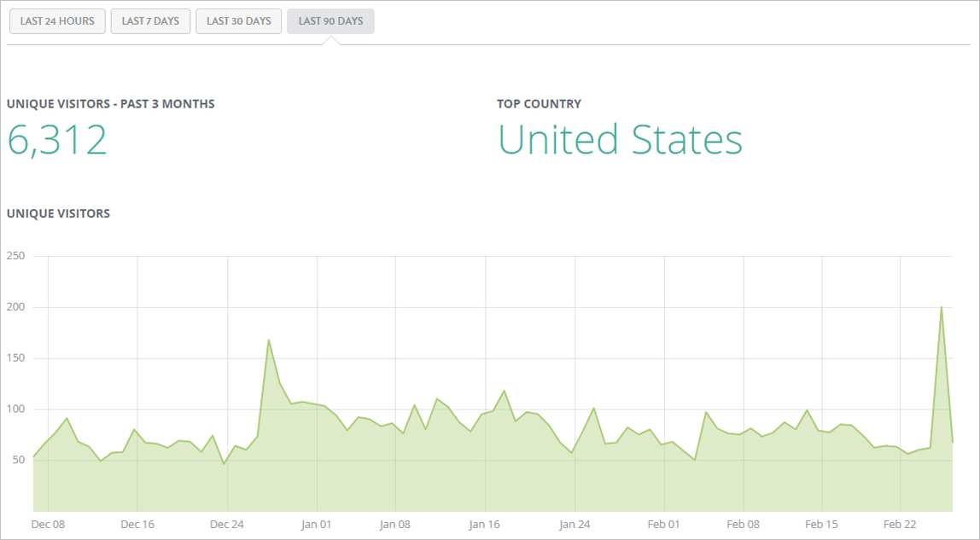The width and height of the screenshot is (980, 540).
Task: Click the Dec 24 date label
Action: [x=227, y=525]
